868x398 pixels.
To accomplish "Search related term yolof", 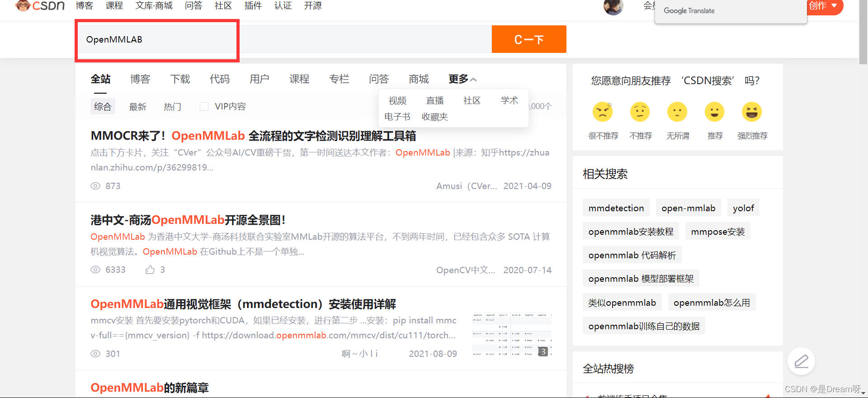I will [x=743, y=208].
